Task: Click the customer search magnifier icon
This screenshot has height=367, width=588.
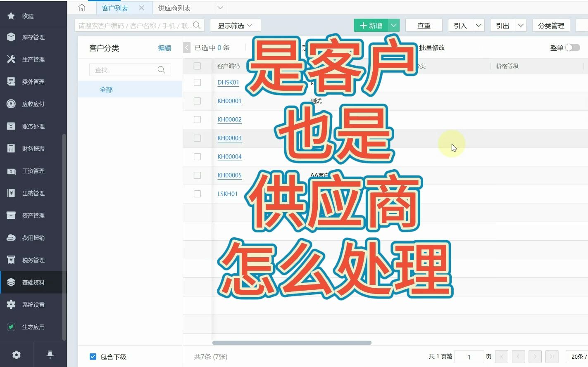Action: pyautogui.click(x=197, y=25)
